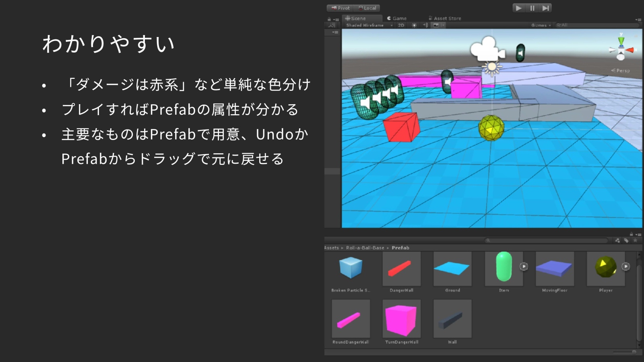The height and width of the screenshot is (362, 644).
Task: Click the Step frame button
Action: pos(545,8)
